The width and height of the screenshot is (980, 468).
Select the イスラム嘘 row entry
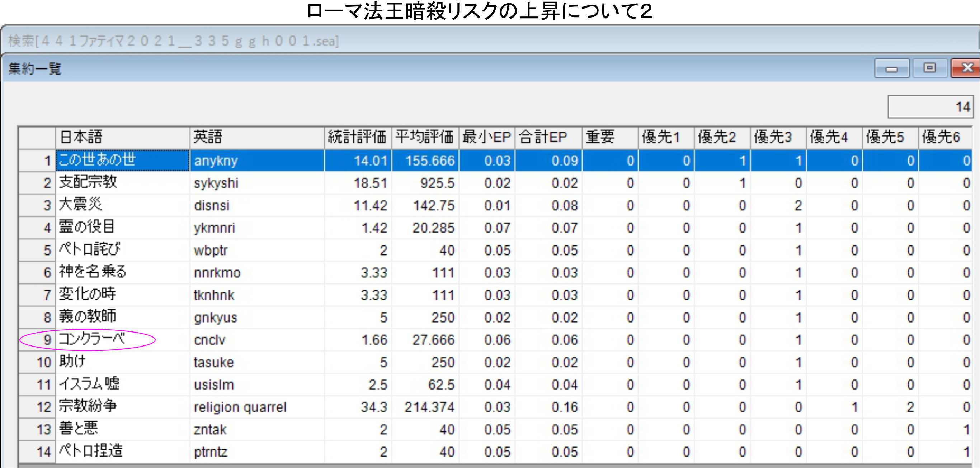pyautogui.click(x=90, y=385)
